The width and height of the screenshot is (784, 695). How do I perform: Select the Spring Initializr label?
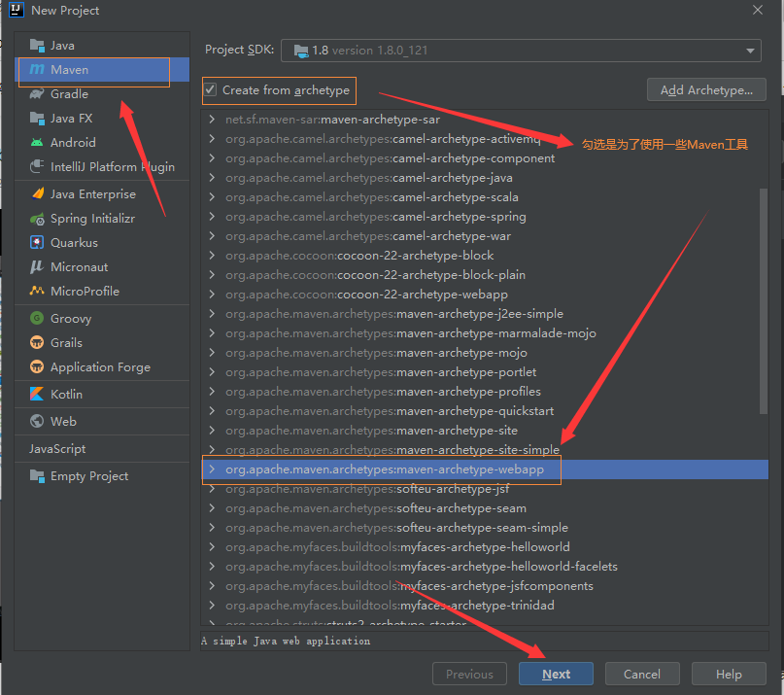click(x=93, y=219)
